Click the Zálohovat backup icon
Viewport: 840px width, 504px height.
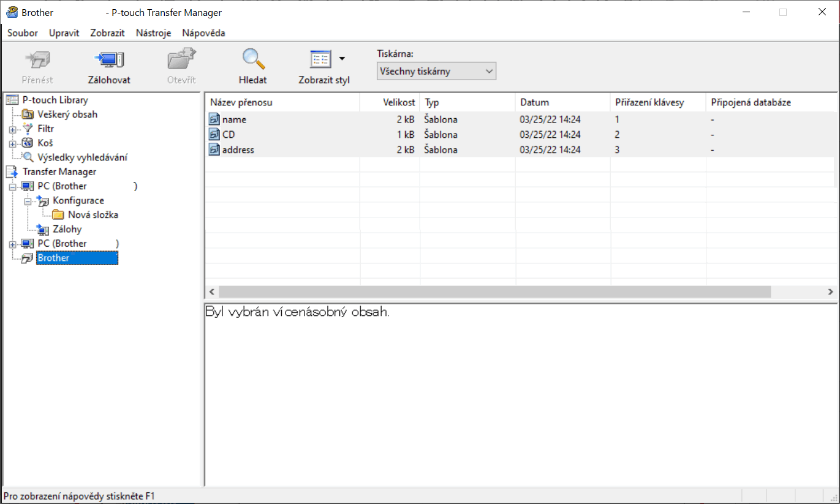pos(109,60)
